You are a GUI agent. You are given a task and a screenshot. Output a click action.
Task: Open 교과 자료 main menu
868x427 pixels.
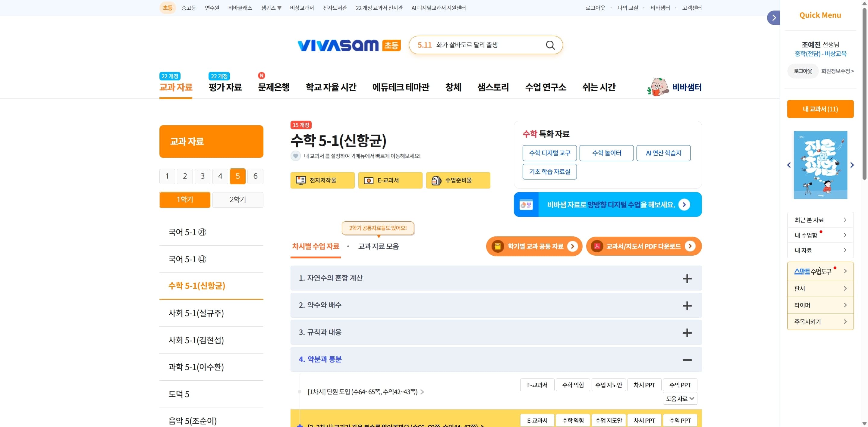coord(176,87)
